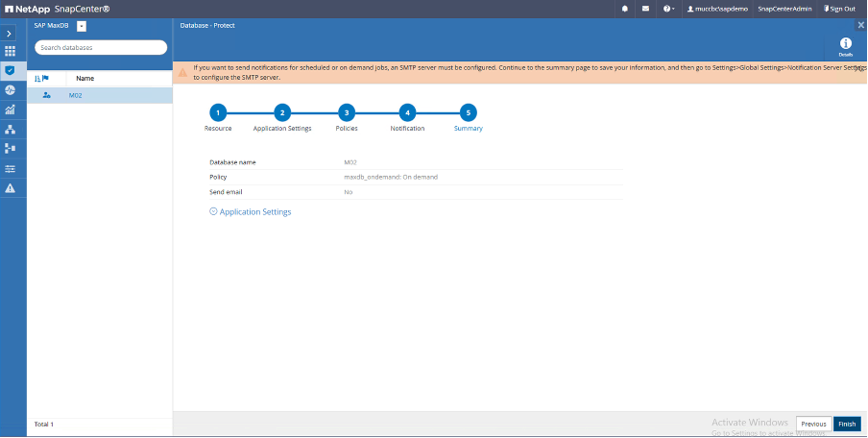Close the Database - Protect panel
Screen dimensions: 868x438
[861, 25]
